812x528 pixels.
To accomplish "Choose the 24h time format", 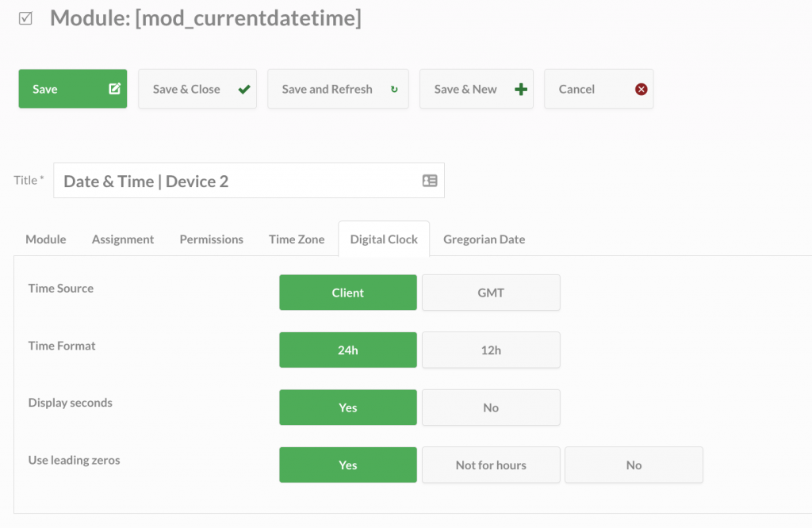I will (348, 350).
